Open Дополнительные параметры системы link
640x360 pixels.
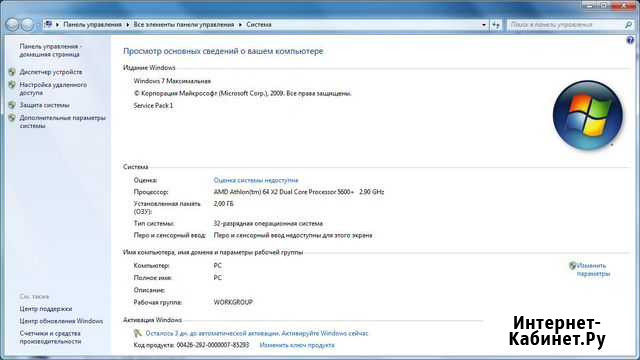(62, 122)
